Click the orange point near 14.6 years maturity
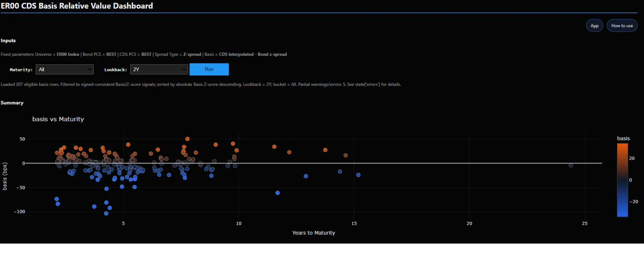Screen dimensions: 644x253 tap(345, 155)
